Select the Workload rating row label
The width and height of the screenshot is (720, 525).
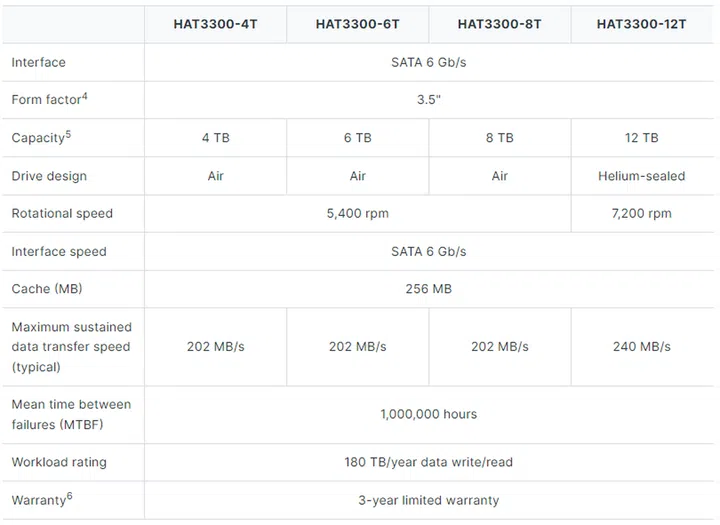point(59,462)
